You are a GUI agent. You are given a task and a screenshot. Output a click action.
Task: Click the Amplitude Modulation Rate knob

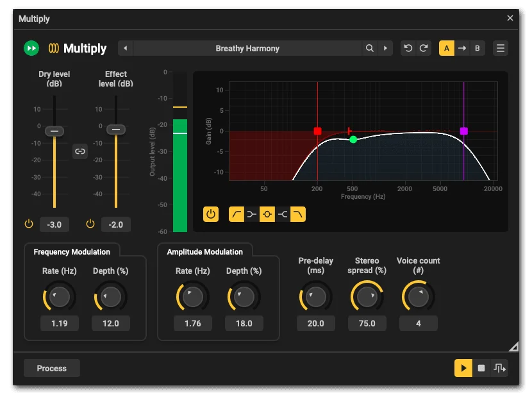pyautogui.click(x=193, y=297)
